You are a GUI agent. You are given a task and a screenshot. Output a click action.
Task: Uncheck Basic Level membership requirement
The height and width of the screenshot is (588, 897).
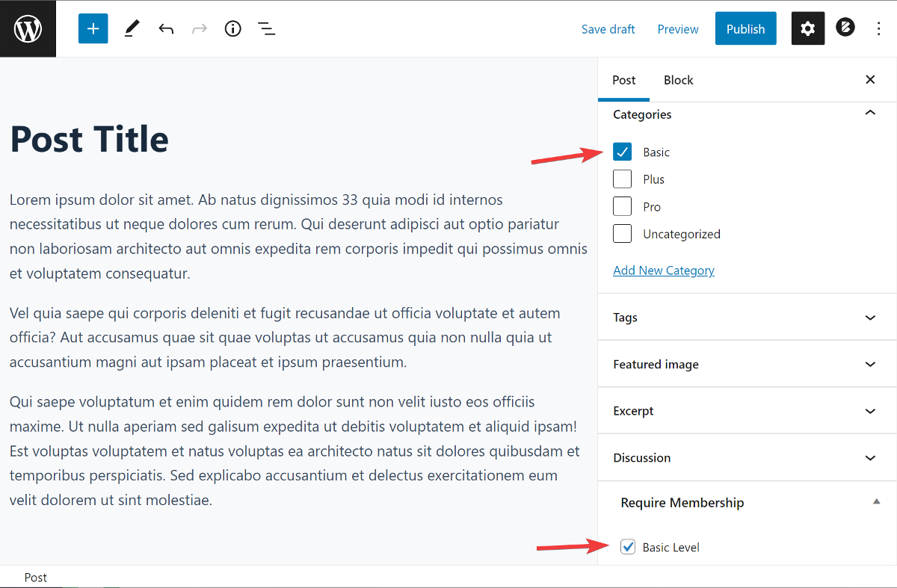coord(628,547)
